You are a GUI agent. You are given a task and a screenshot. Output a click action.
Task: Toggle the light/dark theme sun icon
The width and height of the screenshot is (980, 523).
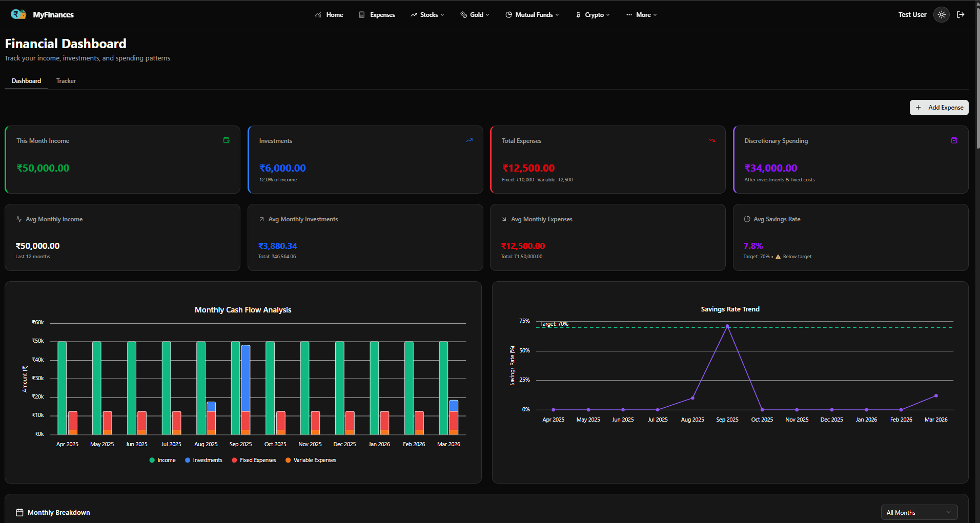point(942,15)
